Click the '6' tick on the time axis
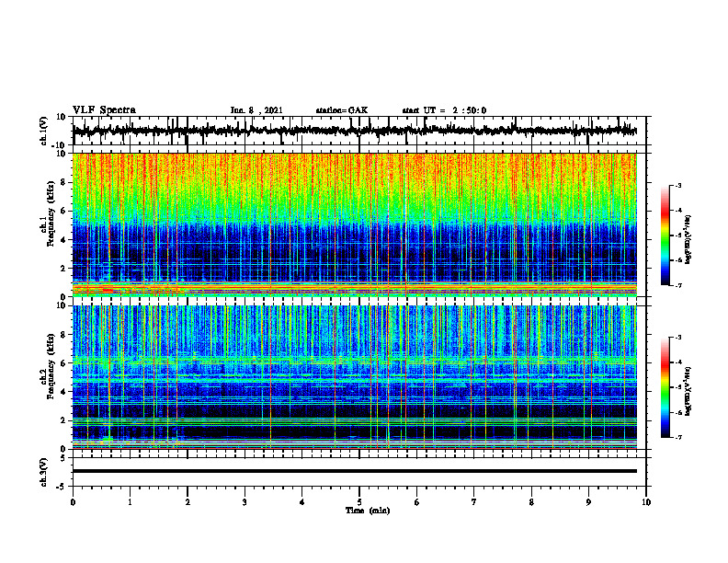This screenshot has width=728, height=563. tap(417, 502)
